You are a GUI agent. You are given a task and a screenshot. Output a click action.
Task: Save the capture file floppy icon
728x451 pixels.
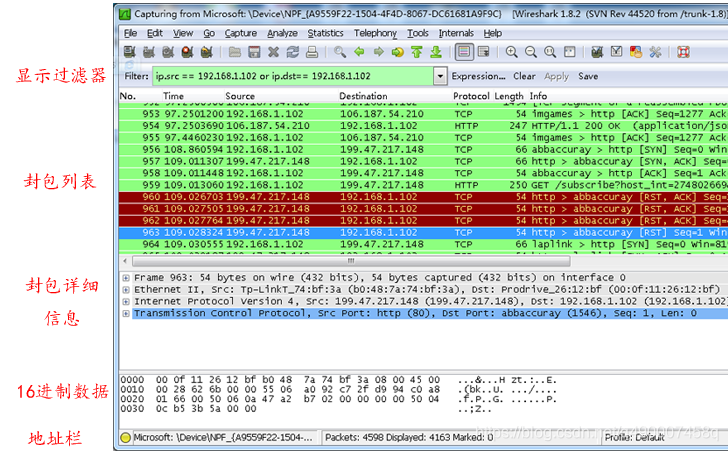[x=254, y=52]
